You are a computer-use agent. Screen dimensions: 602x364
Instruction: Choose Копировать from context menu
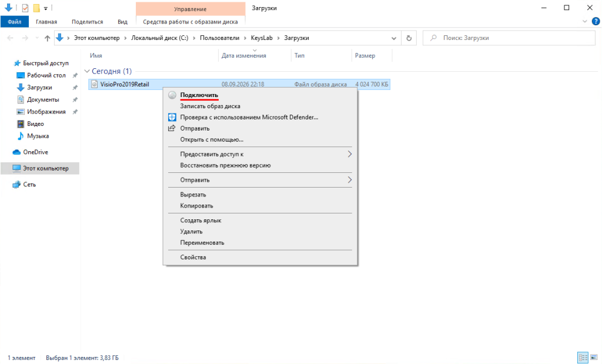[x=260, y=206]
